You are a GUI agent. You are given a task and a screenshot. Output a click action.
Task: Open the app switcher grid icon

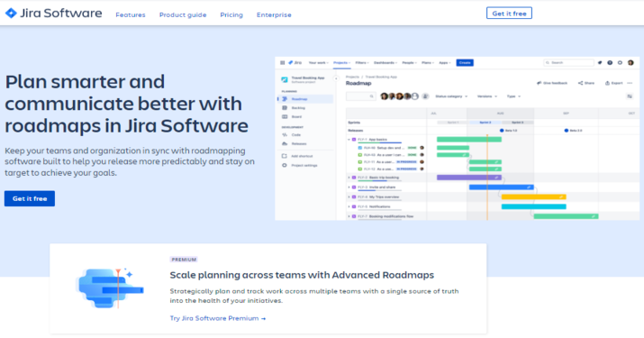coord(282,63)
